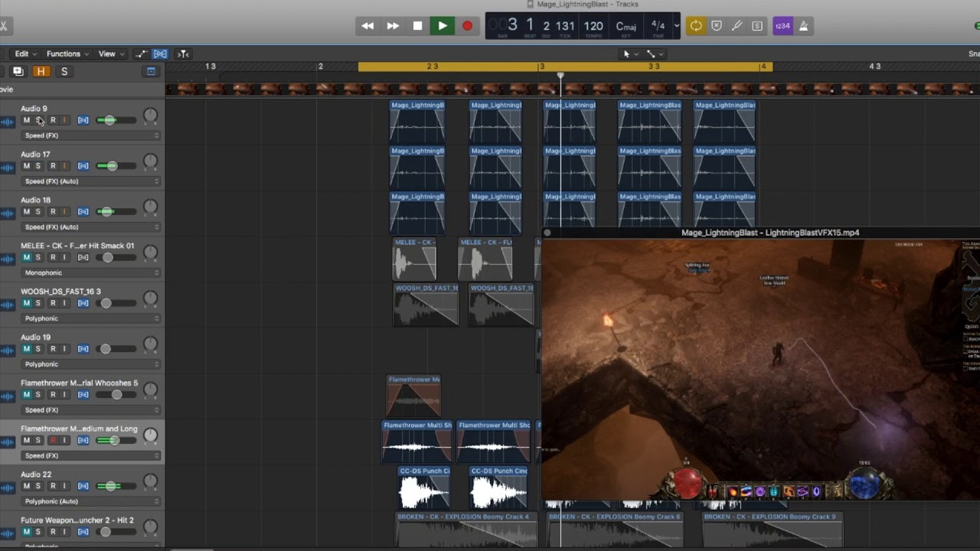Open Audio 9 flex mode Speed (FX) dropdown
The height and width of the screenshot is (551, 980).
coord(90,135)
